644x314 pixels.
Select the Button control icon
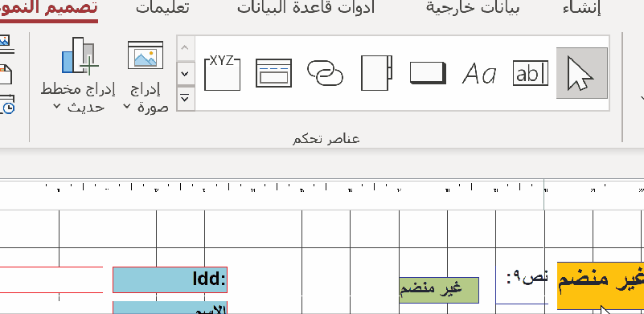[x=428, y=73]
